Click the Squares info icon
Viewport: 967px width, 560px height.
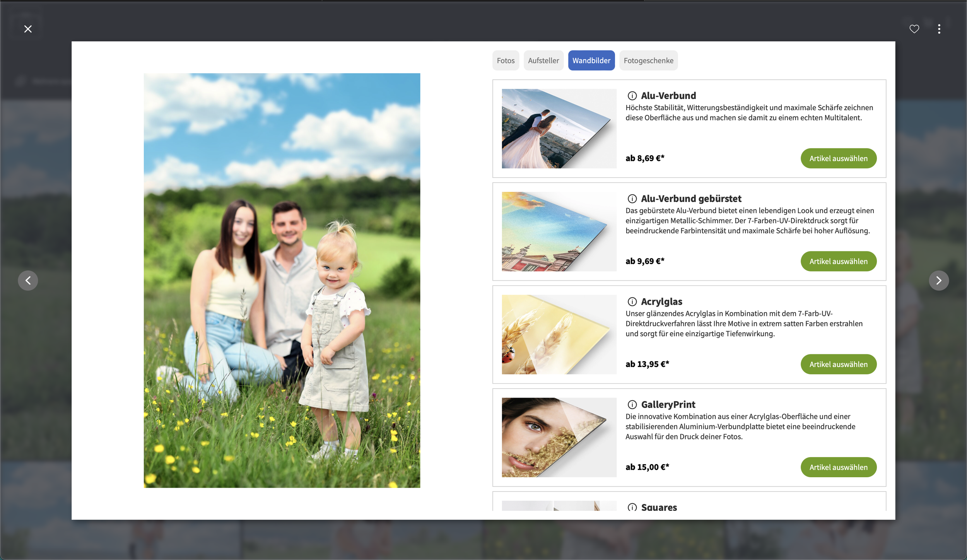click(632, 507)
